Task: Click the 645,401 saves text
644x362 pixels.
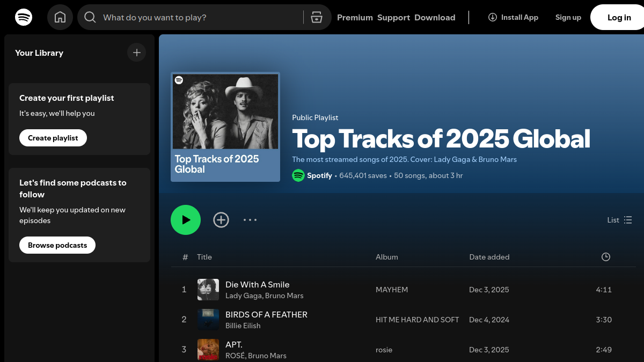Action: 363,175
